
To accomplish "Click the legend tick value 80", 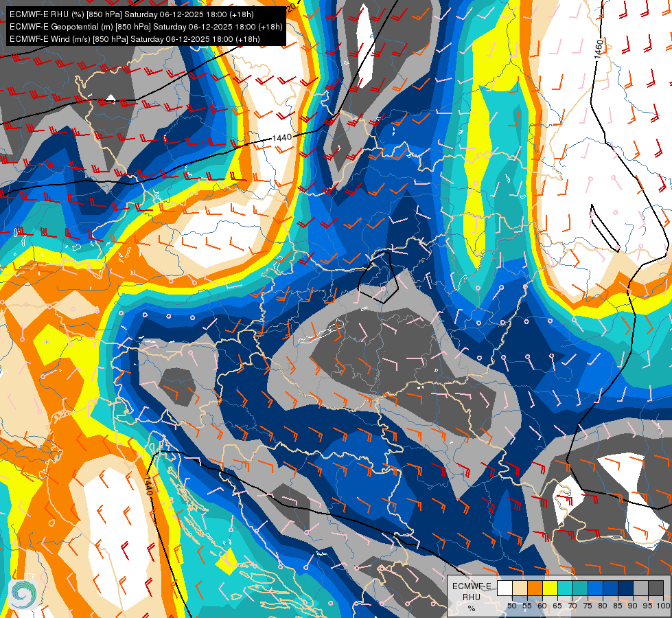I will click(603, 606).
